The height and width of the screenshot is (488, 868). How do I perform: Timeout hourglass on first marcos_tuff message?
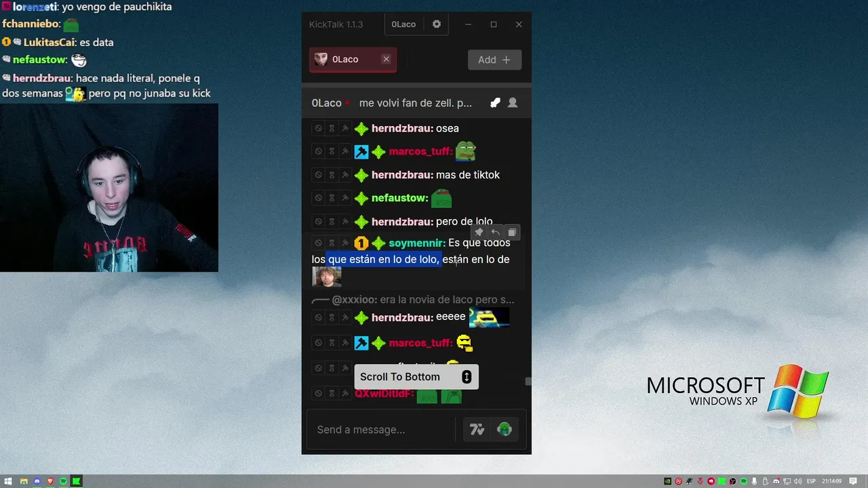[x=332, y=151]
